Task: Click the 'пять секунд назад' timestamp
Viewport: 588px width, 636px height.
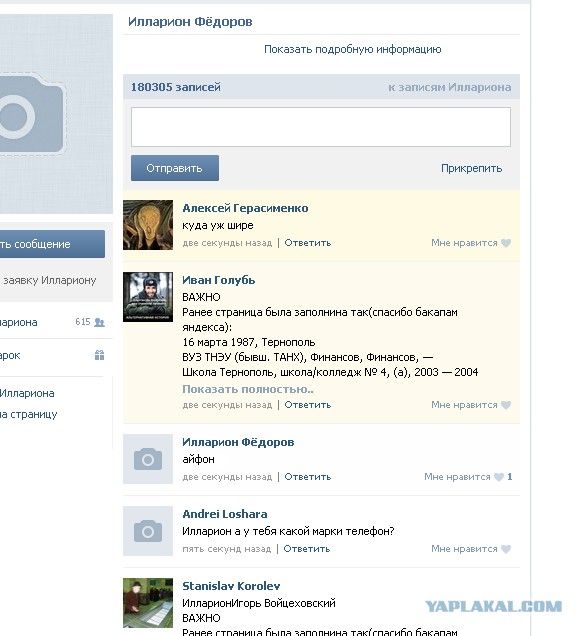Action: click(226, 549)
